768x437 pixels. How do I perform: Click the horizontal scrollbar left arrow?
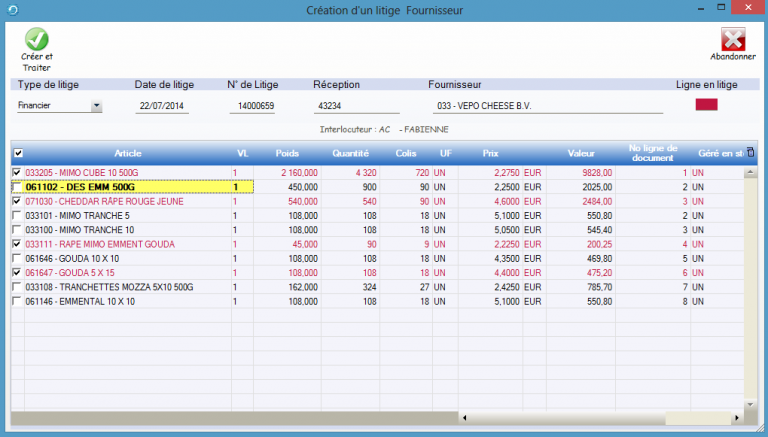(465, 416)
